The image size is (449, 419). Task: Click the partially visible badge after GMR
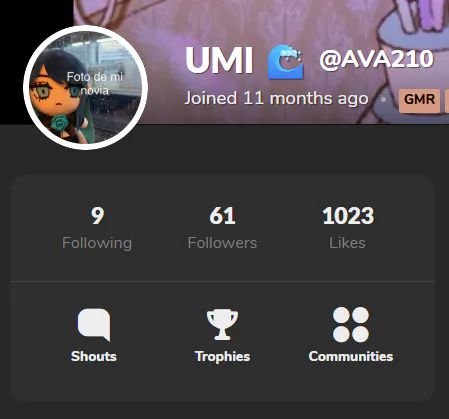(x=447, y=100)
